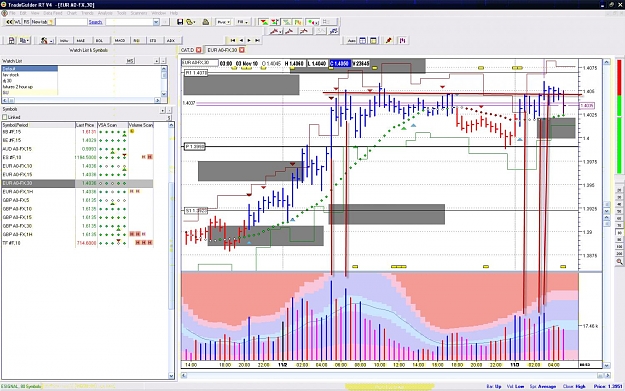Open the Tools menu
The width and height of the screenshot is (625, 391).
(122, 13)
